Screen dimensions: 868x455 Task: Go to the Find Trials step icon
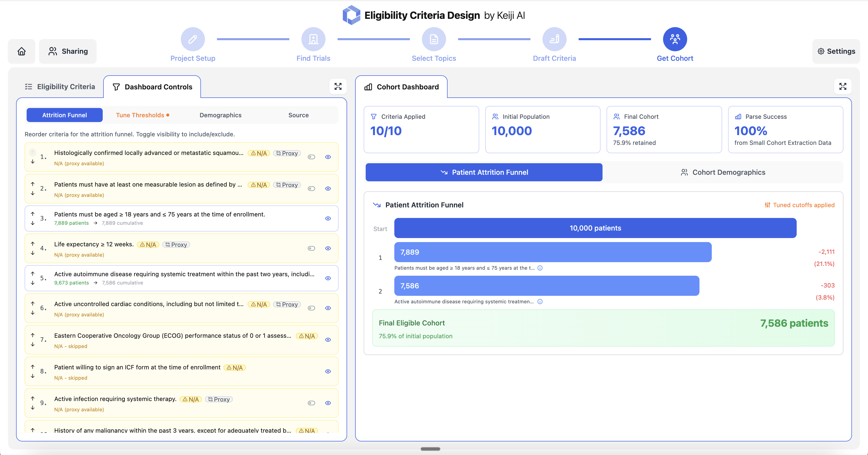point(313,39)
